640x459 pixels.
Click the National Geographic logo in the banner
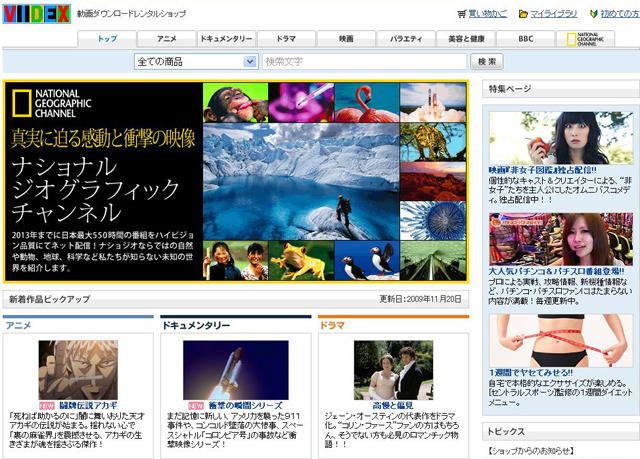[51, 104]
